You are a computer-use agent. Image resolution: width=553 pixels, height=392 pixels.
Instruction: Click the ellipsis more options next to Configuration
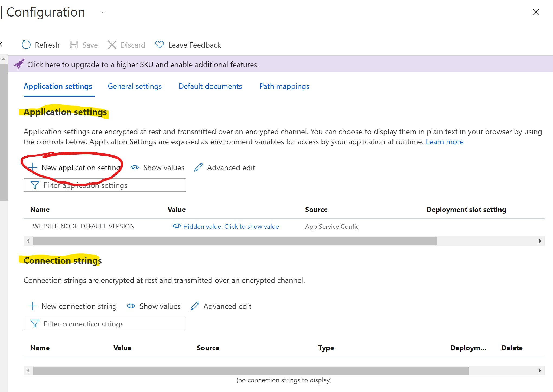[x=102, y=12]
